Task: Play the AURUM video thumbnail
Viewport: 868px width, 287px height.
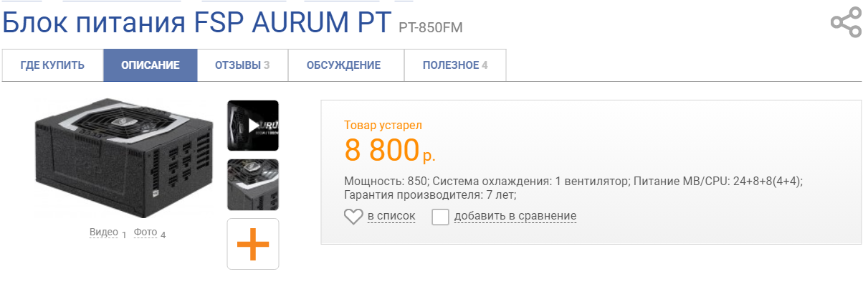Action: coord(253,126)
